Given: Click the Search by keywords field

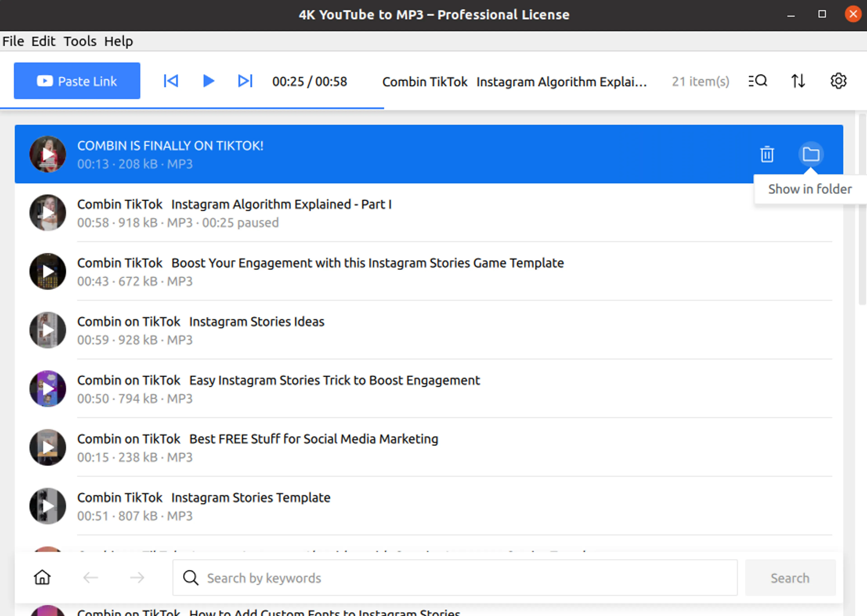Looking at the screenshot, I should [x=455, y=577].
